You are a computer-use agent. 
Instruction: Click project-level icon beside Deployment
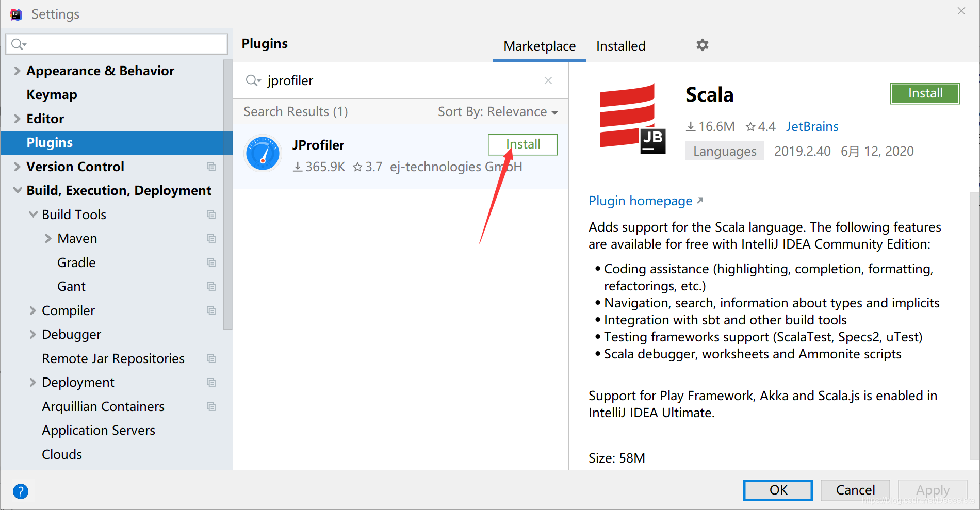tap(211, 382)
